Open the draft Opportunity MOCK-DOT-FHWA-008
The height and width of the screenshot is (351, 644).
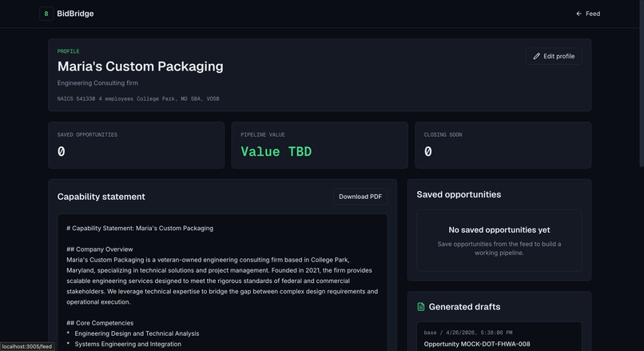[477, 344]
